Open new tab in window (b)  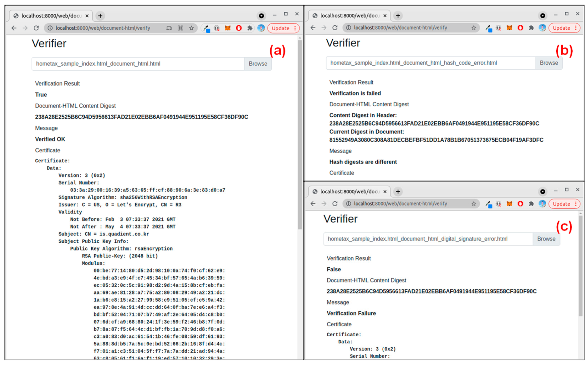pos(398,16)
